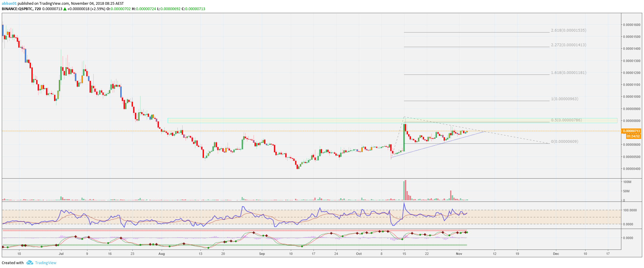Click the 100M volume axis label
This screenshot has height=268, width=644.
click(627, 182)
